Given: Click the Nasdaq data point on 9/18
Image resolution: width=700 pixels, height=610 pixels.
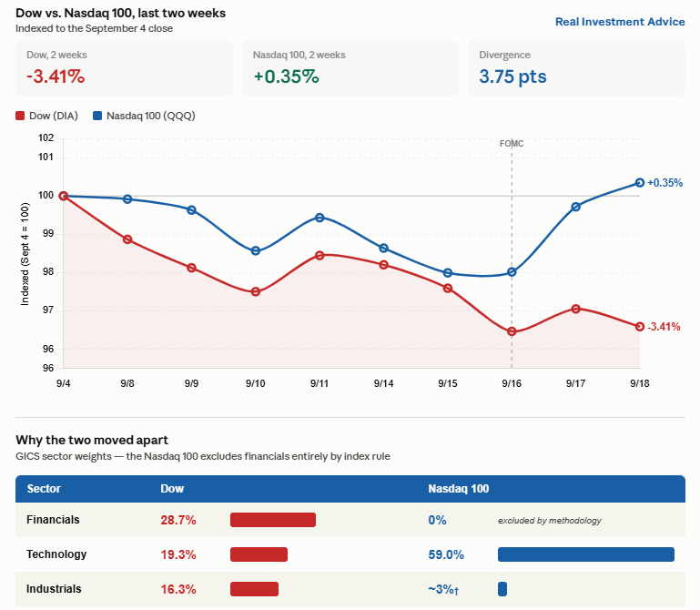Looking at the screenshot, I should click(640, 183).
